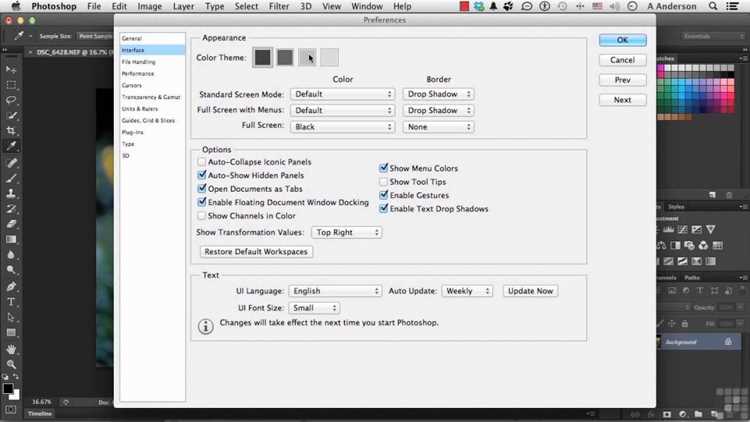The width and height of the screenshot is (750, 422).
Task: Select the Crop tool in toolbar
Action: tap(11, 131)
